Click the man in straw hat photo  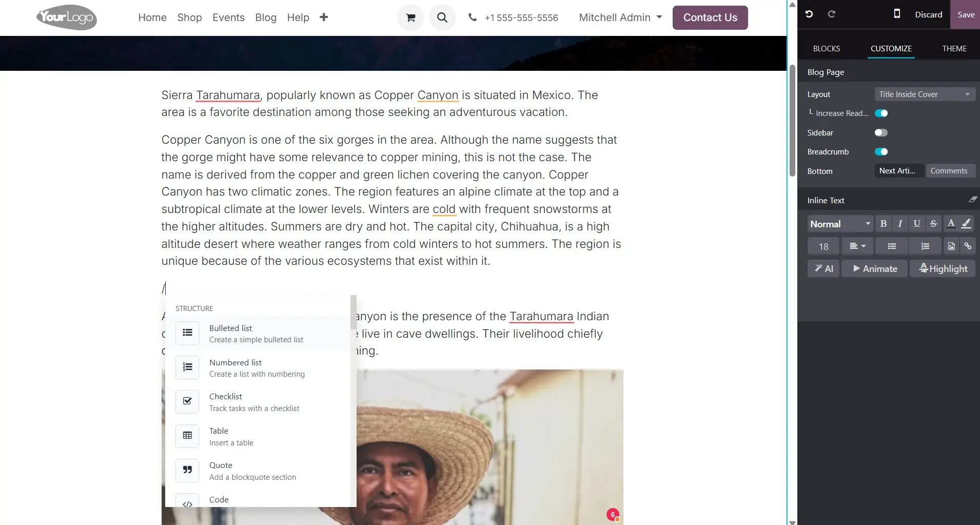(490, 446)
